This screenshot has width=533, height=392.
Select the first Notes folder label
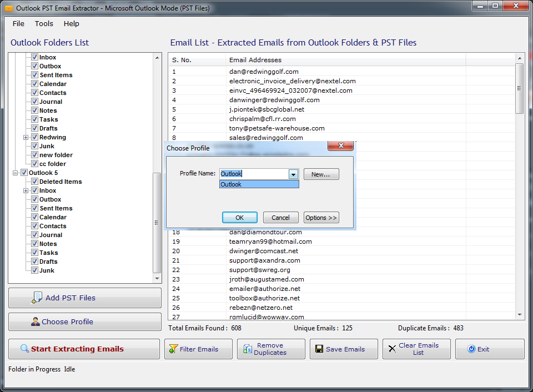(x=48, y=110)
